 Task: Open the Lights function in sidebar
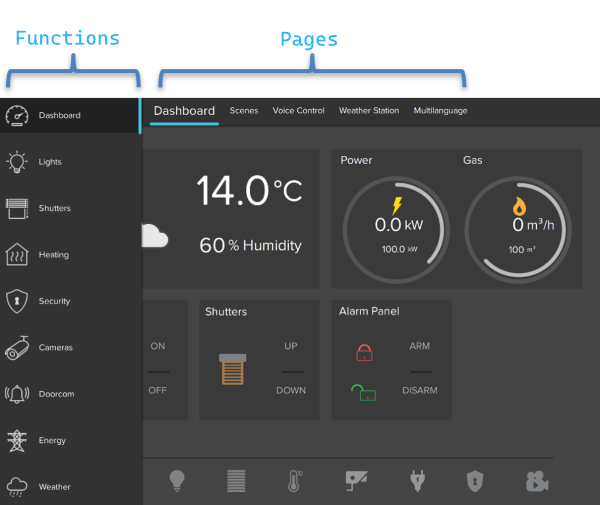(x=18, y=162)
